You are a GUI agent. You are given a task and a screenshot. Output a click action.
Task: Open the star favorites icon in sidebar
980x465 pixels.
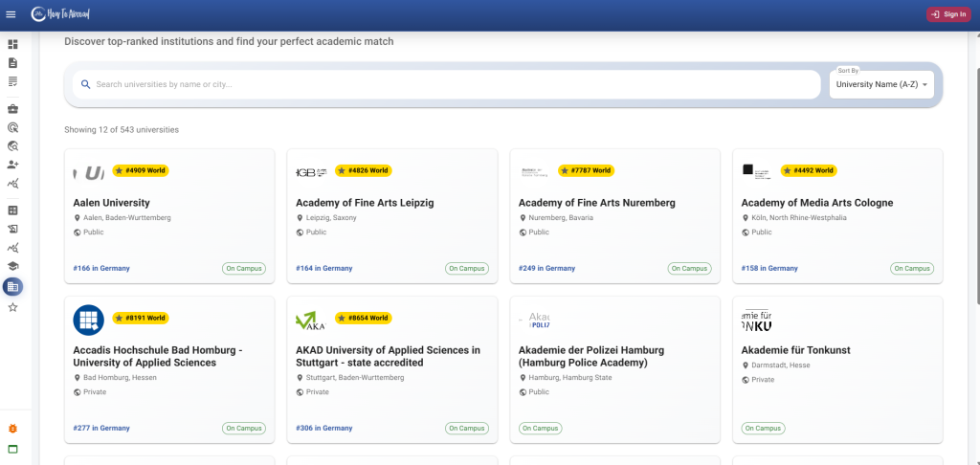pyautogui.click(x=12, y=307)
